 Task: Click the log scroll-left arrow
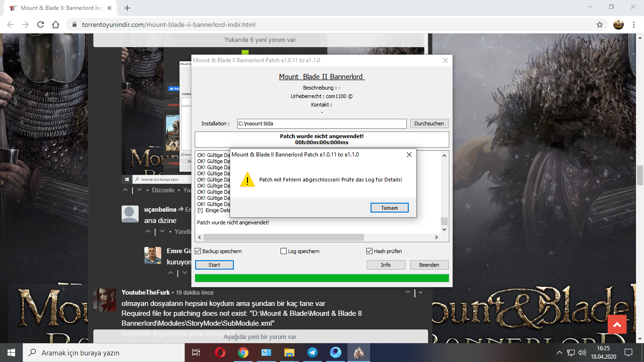coord(199,237)
